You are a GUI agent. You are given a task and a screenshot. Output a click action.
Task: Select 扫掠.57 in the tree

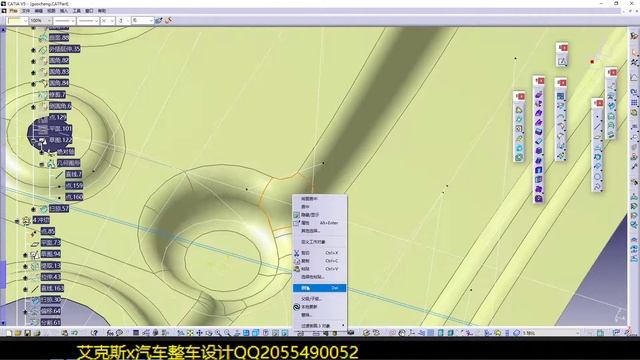point(59,209)
